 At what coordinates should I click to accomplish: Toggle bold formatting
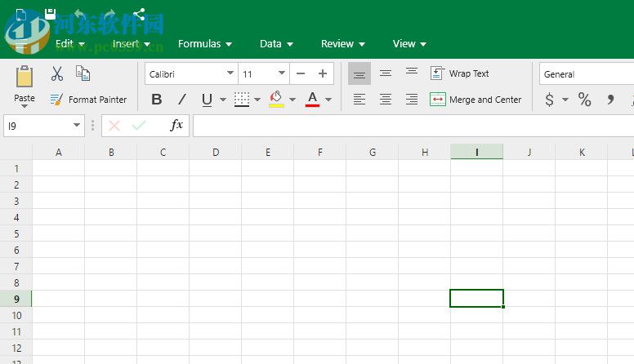click(157, 100)
